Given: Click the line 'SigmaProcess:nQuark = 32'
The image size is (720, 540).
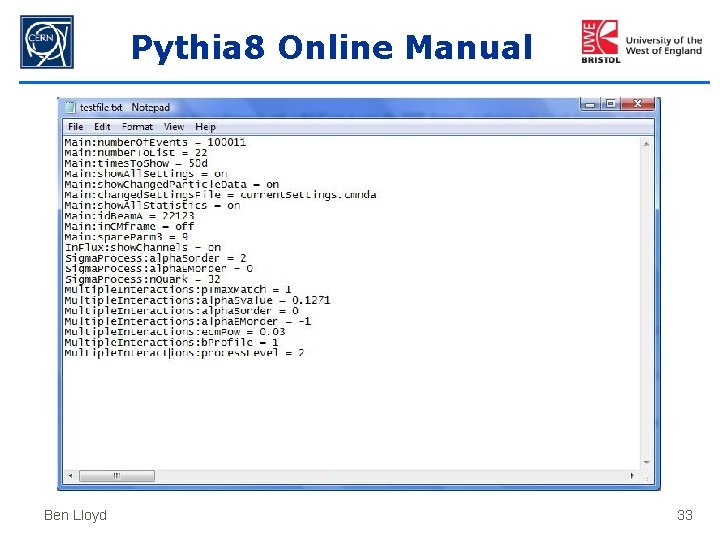Looking at the screenshot, I should tap(143, 279).
